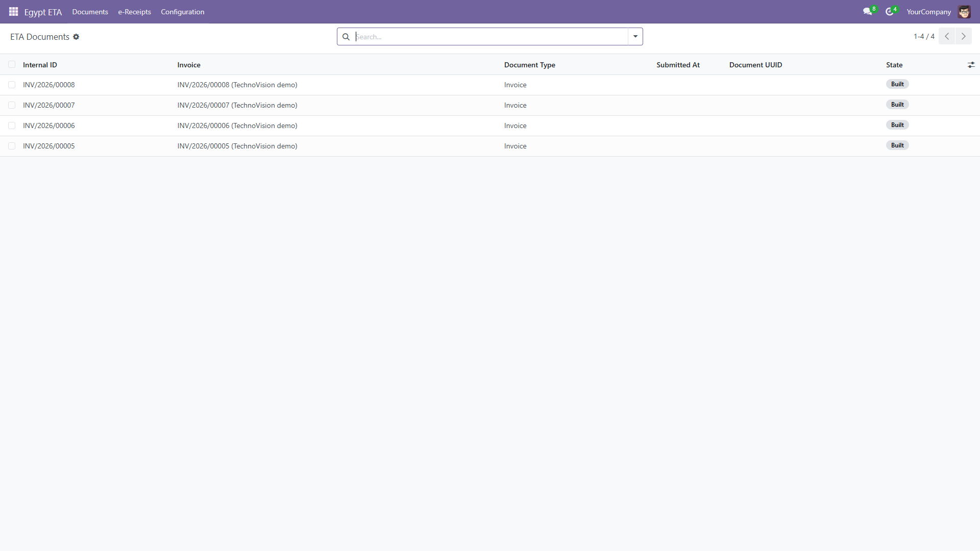Click invoice INV/2026/00006 (TechnoVision demo)
Screen dimensions: 980x551
point(237,126)
